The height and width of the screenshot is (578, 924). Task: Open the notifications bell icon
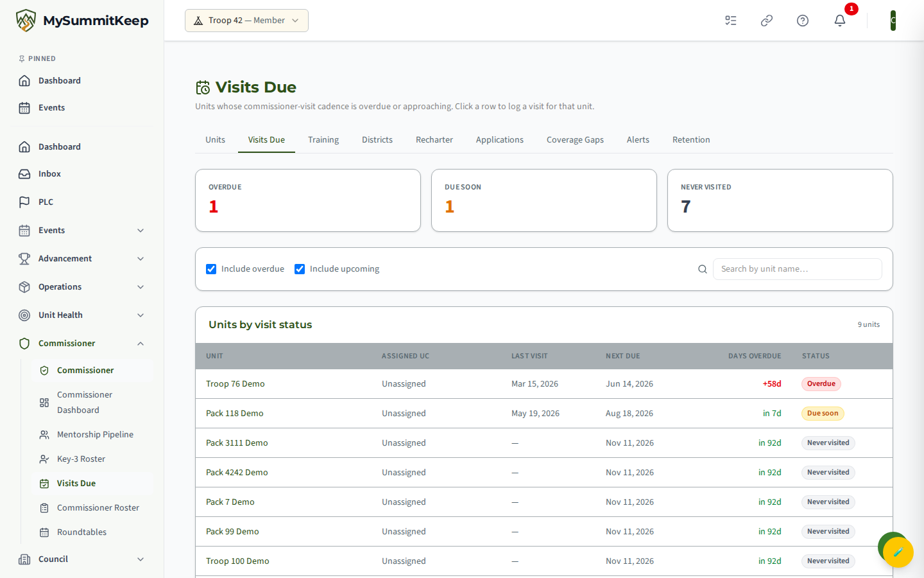click(840, 21)
